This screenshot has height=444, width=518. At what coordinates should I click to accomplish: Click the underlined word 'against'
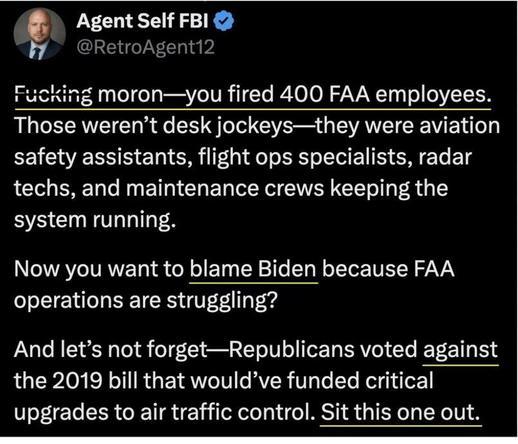pyautogui.click(x=460, y=350)
